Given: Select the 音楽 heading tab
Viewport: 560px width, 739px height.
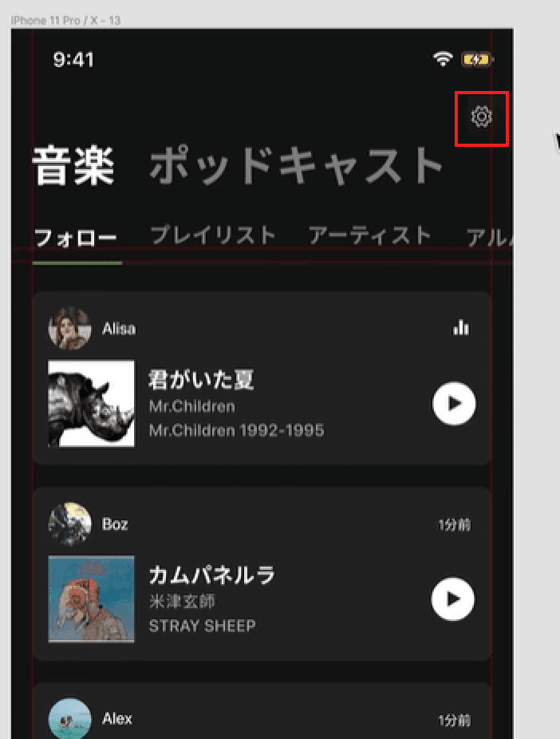Looking at the screenshot, I should (73, 166).
